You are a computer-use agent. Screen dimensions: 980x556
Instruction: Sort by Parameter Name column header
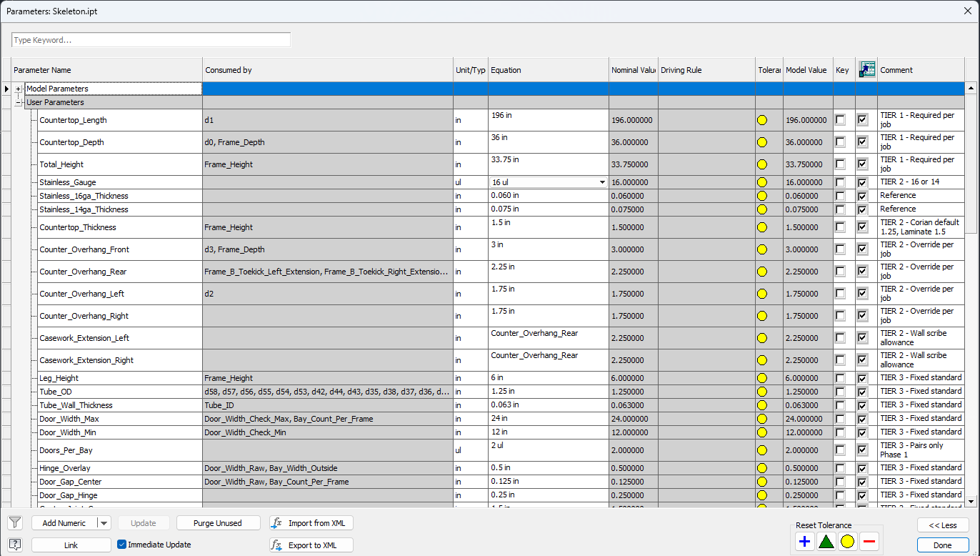click(x=107, y=70)
